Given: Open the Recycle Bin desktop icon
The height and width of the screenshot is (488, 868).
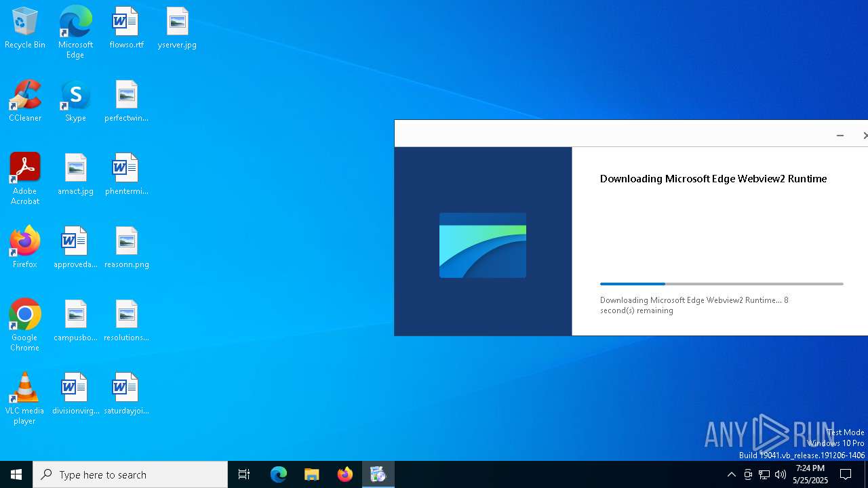Looking at the screenshot, I should [25, 28].
